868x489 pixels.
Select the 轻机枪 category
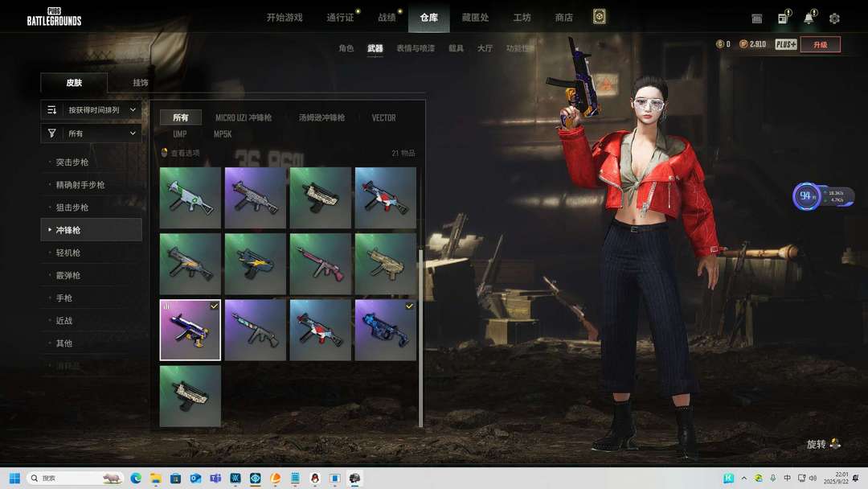[92, 253]
